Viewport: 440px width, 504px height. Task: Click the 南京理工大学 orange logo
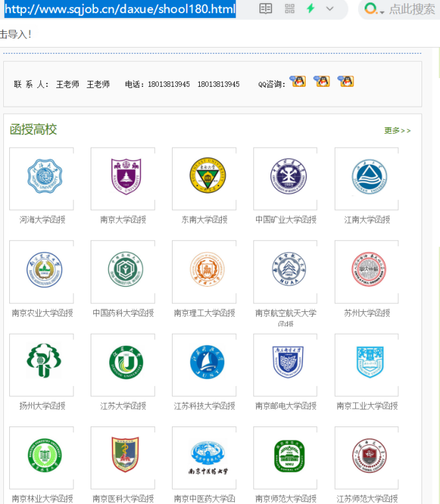tap(204, 270)
